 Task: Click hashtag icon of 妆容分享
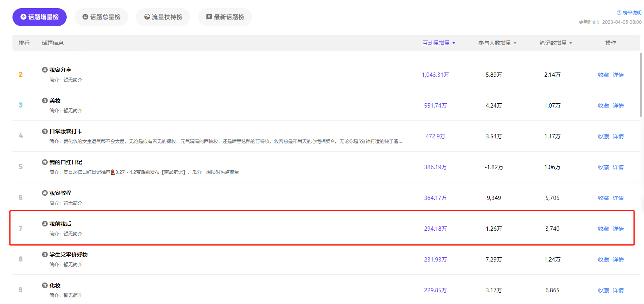[x=45, y=70]
